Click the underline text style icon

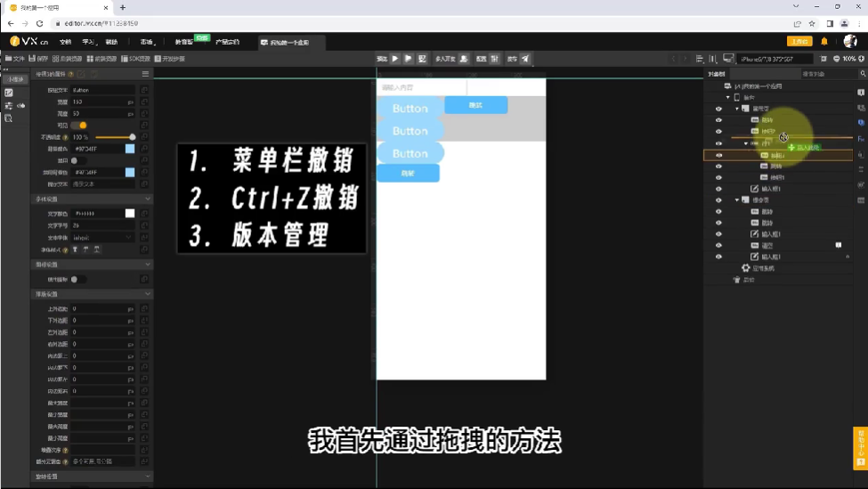(96, 249)
